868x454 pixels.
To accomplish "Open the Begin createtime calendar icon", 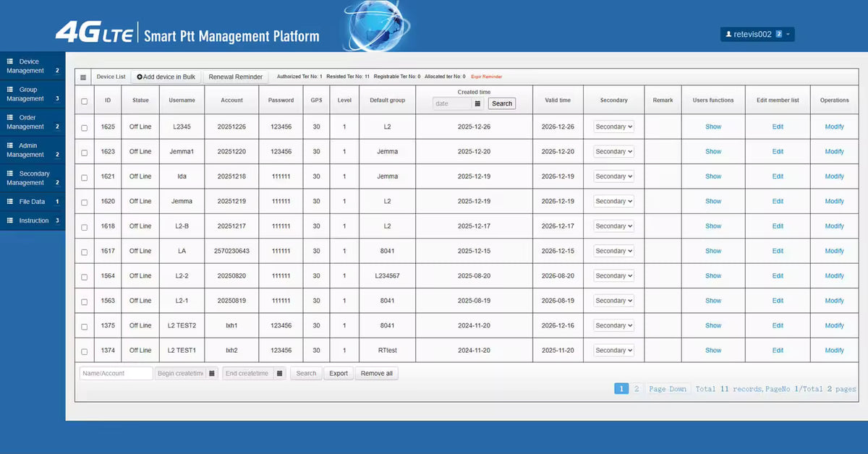I will 211,374.
